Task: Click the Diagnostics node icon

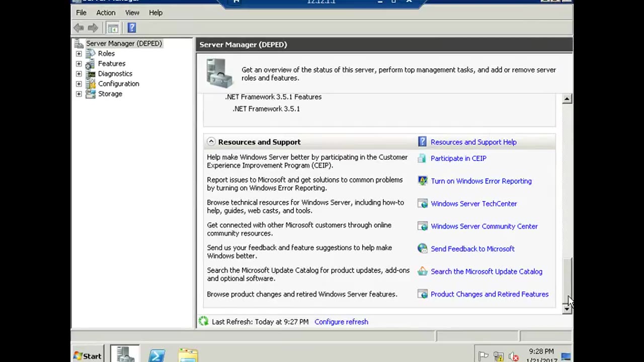Action: click(91, 74)
